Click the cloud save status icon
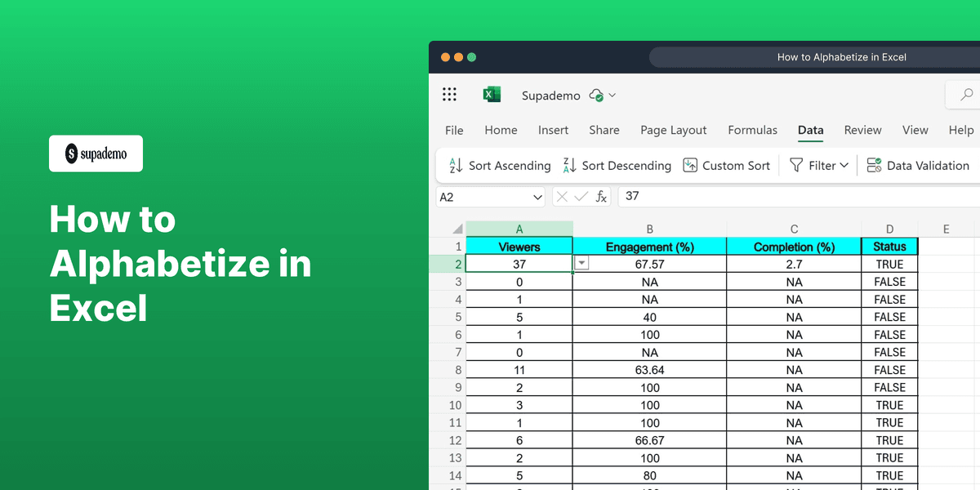The width and height of the screenshot is (980, 490). point(595,95)
